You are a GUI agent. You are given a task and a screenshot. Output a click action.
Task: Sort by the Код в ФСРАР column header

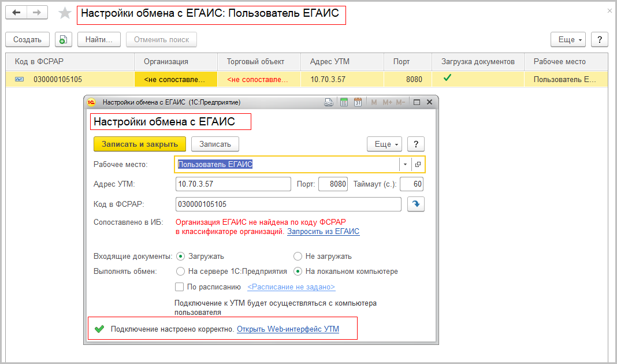(x=70, y=62)
